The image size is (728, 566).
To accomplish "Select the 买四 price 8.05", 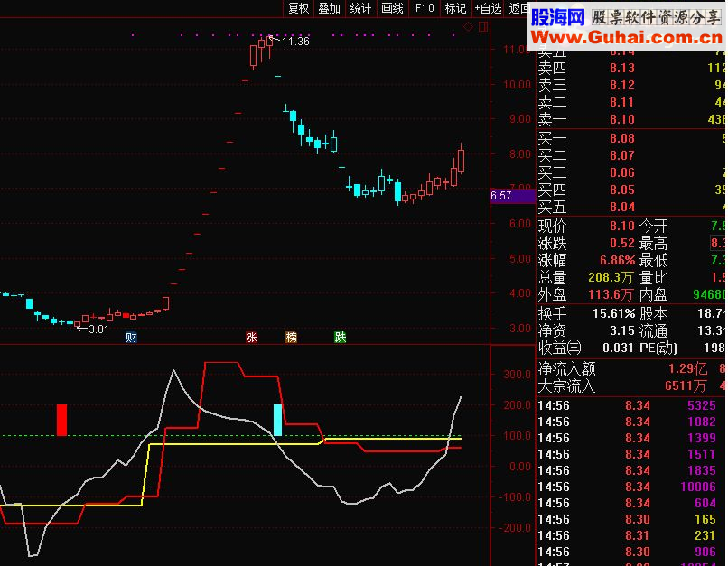I will (x=622, y=190).
